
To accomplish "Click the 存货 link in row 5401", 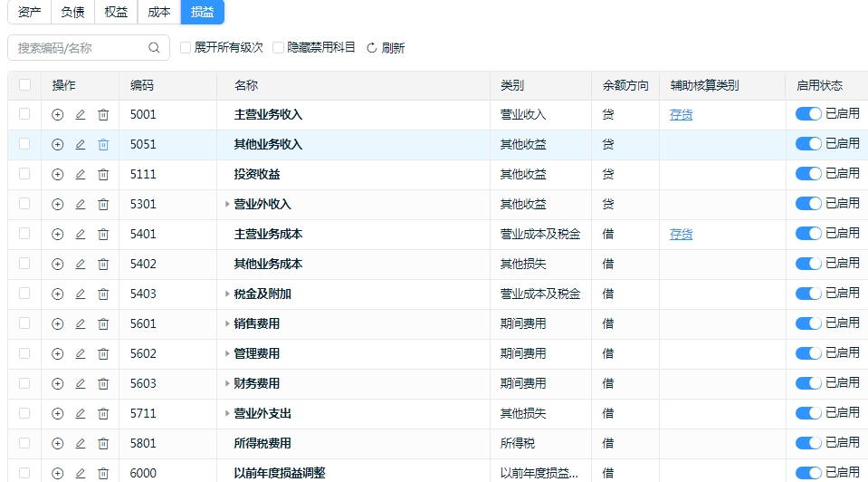I will [681, 235].
